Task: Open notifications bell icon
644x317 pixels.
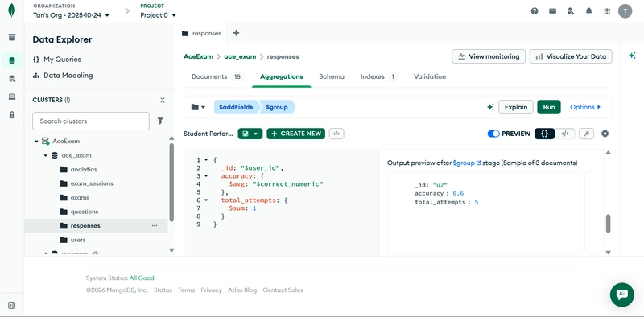Action: point(589,11)
